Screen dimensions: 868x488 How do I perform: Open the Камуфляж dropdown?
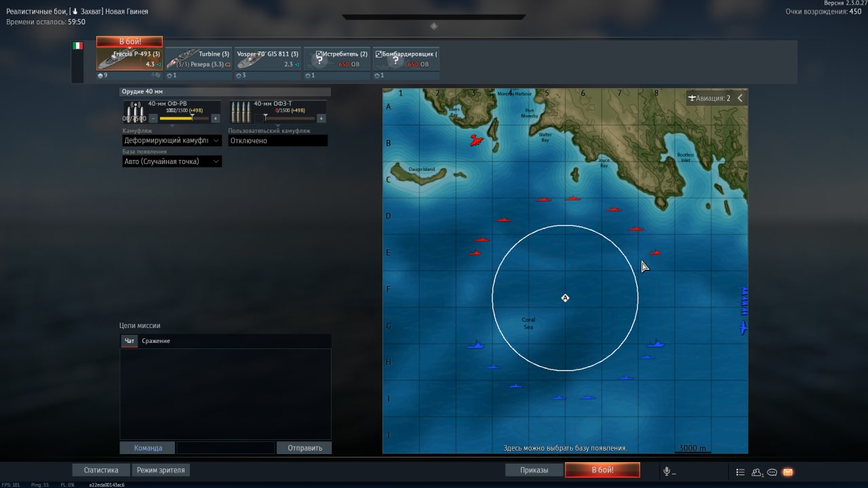click(172, 140)
